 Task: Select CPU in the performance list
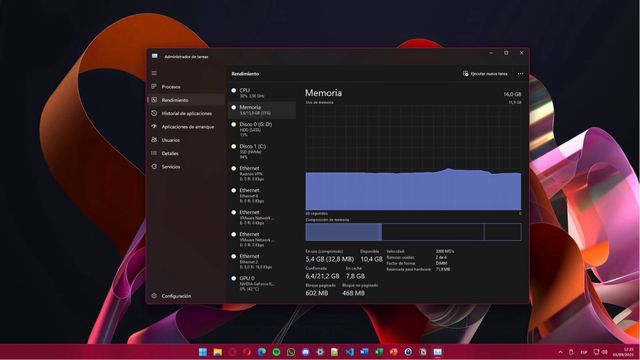coord(262,93)
